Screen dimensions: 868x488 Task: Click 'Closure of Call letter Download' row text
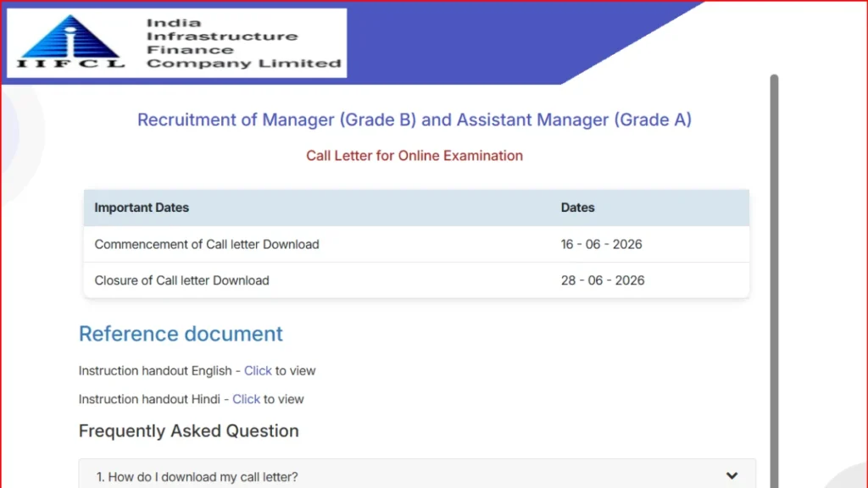(181, 280)
